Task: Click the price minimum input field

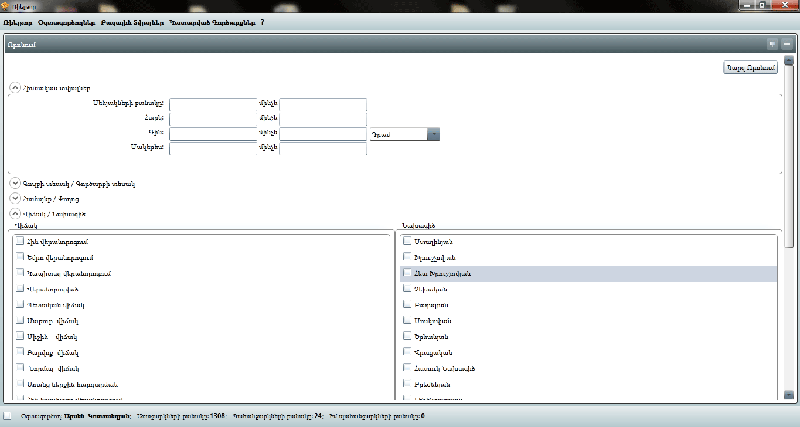Action: click(x=213, y=134)
